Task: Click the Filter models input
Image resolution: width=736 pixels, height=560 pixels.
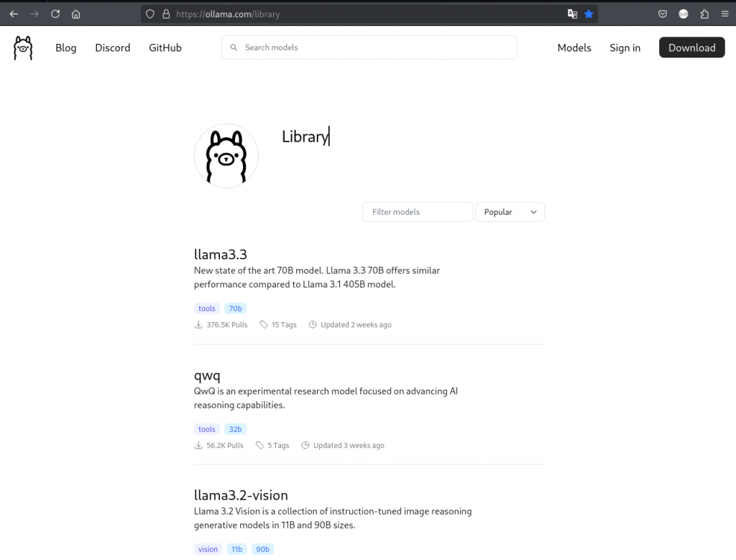Action: coord(418,212)
